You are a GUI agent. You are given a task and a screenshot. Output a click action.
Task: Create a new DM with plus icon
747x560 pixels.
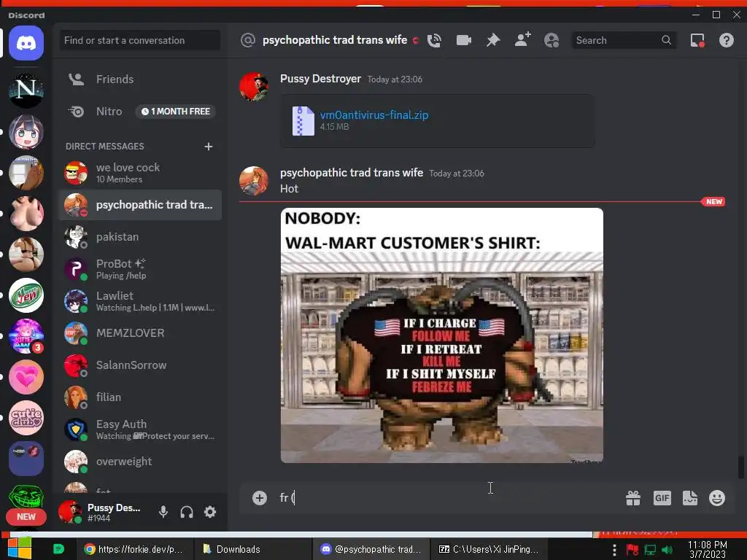point(208,146)
